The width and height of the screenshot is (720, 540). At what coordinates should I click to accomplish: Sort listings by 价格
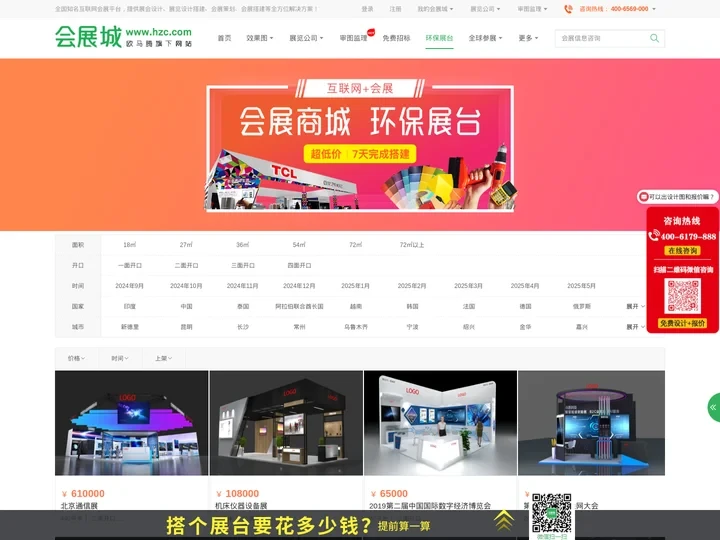pos(76,358)
